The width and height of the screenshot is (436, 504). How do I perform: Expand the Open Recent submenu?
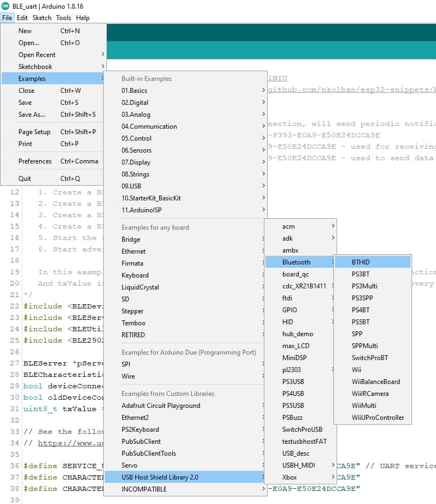pos(37,55)
